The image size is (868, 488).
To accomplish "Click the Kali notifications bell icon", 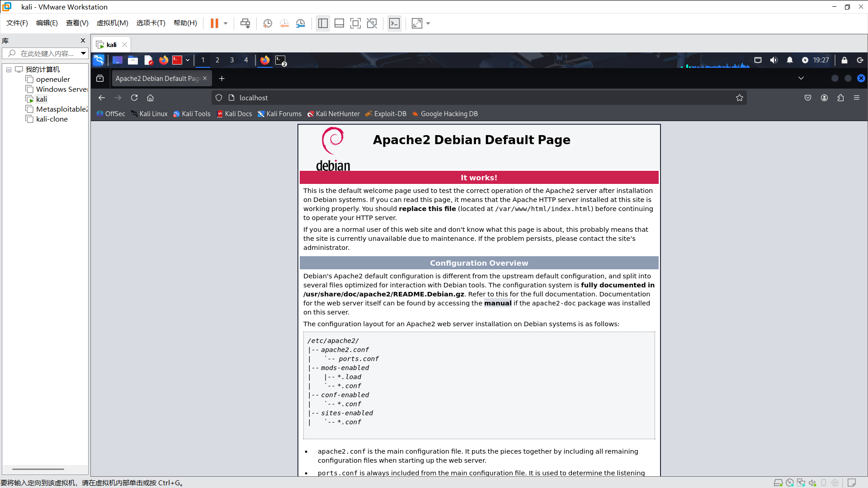I will coord(789,60).
